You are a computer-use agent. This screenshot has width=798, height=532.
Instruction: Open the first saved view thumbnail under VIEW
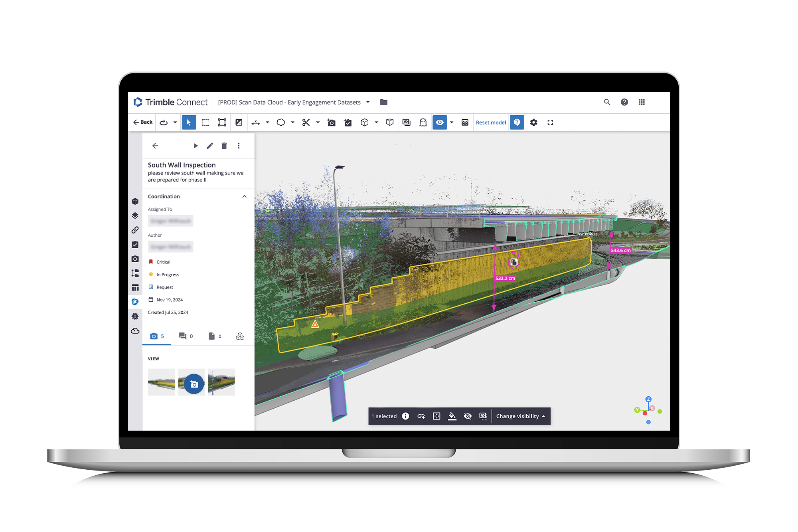[162, 382]
